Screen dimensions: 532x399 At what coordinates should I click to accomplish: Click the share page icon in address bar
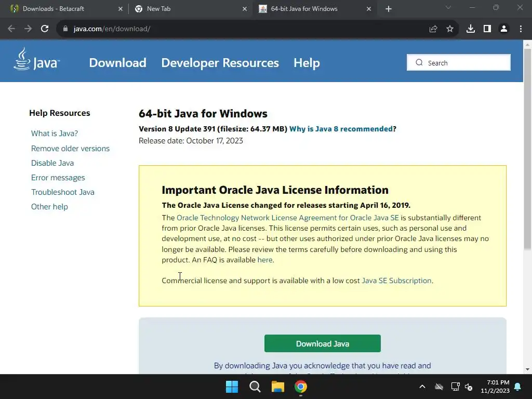433,29
